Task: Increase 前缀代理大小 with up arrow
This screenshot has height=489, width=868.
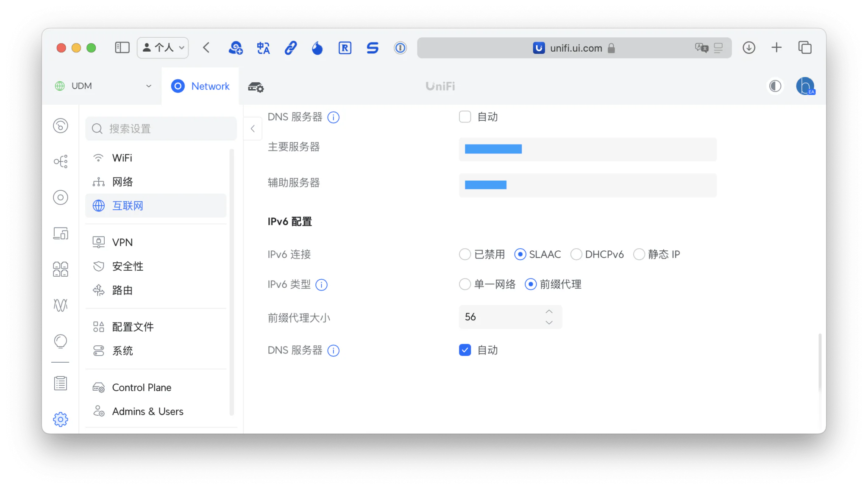Action: (x=549, y=311)
